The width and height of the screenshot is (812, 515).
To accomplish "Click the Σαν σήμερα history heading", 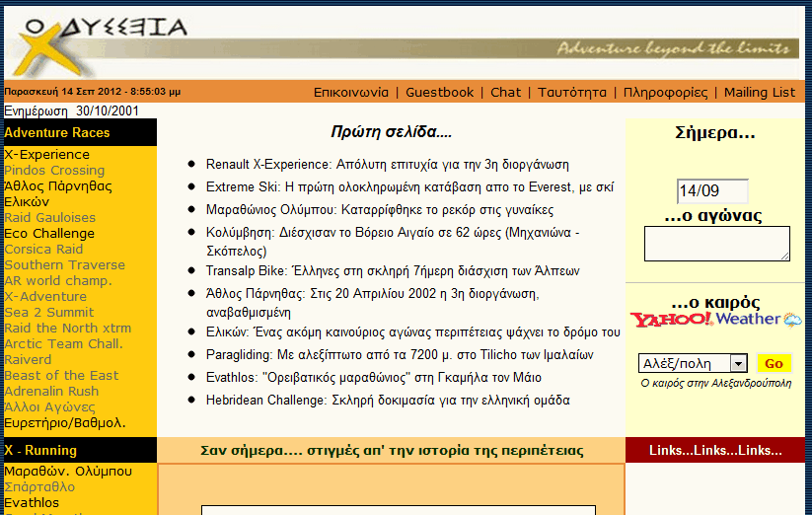I will [x=392, y=450].
